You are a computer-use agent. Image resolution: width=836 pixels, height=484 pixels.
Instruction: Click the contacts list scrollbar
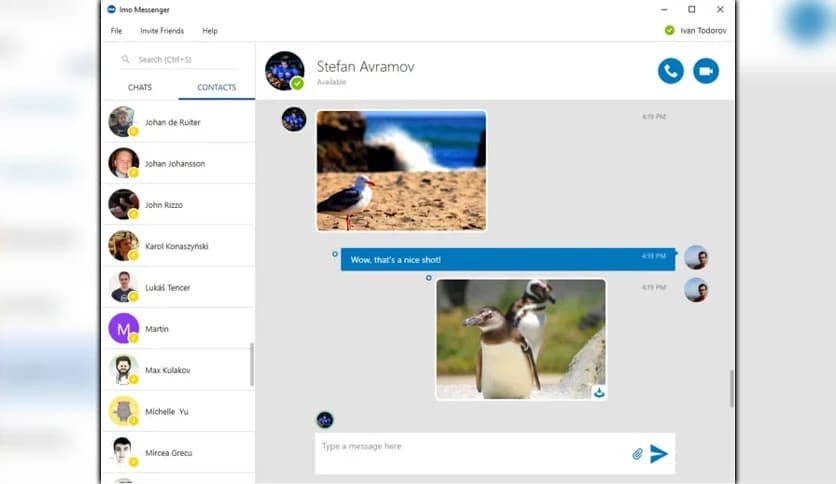click(252, 365)
